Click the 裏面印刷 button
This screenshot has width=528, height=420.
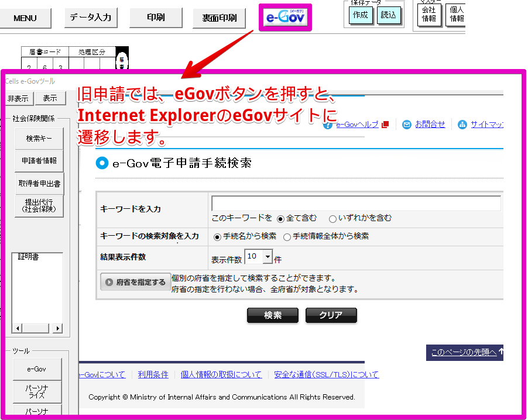coord(219,18)
